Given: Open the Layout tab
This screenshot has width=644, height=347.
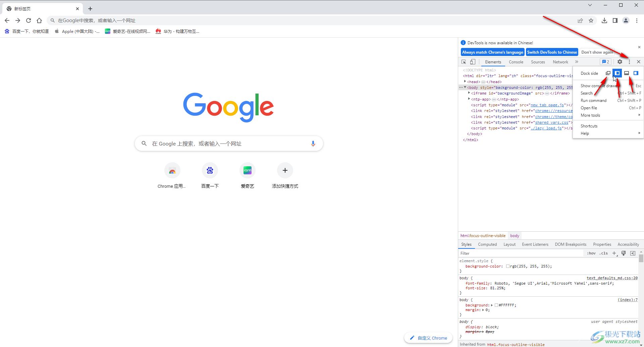Looking at the screenshot, I should [x=509, y=244].
